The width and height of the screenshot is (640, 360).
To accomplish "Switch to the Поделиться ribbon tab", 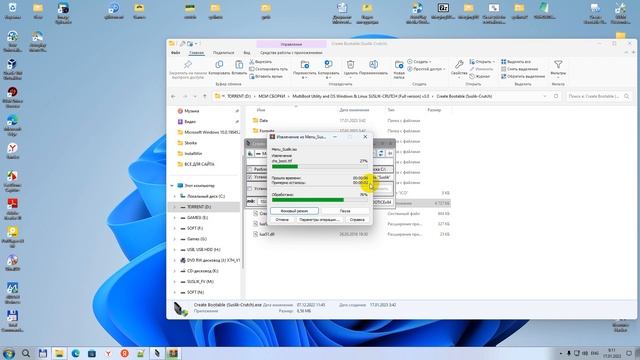I will (x=224, y=53).
